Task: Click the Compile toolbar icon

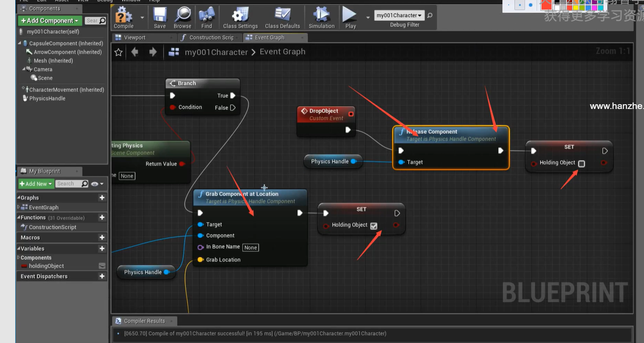Action: [x=123, y=18]
